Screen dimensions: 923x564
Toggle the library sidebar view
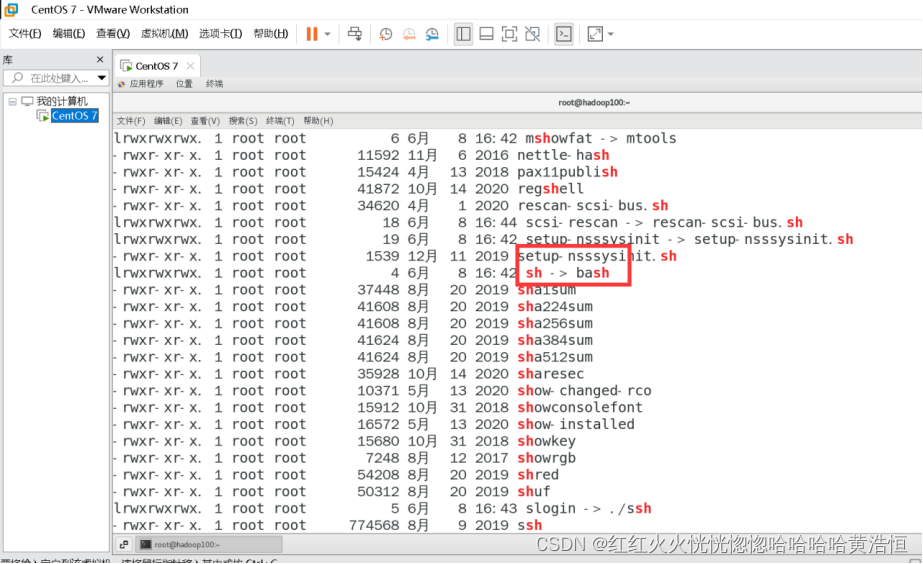[x=463, y=34]
